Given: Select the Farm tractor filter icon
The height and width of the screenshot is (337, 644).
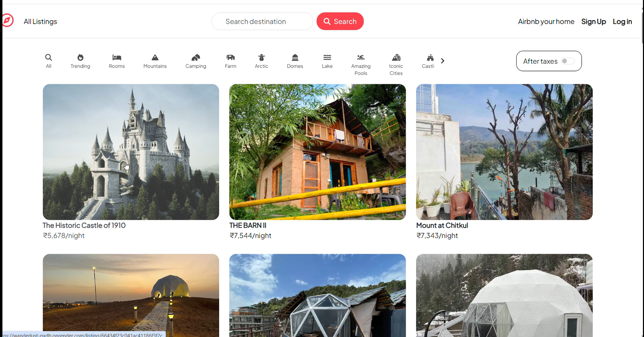Looking at the screenshot, I should pos(231,57).
